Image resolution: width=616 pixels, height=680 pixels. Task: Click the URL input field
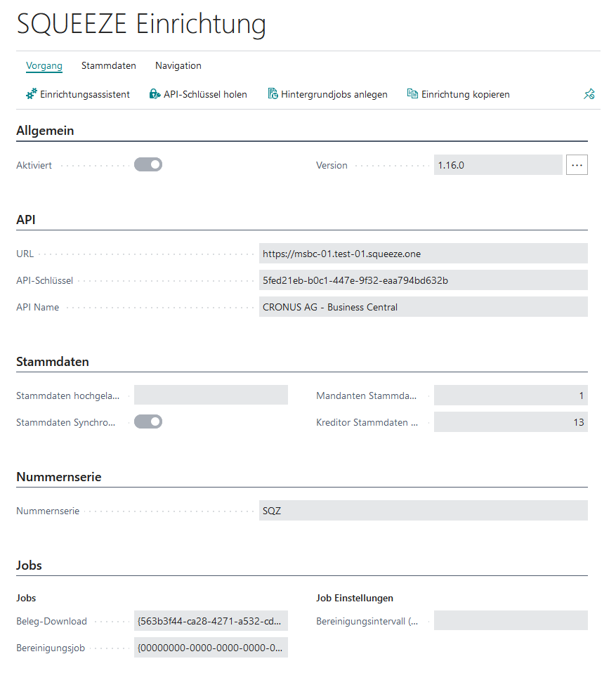coord(423,254)
